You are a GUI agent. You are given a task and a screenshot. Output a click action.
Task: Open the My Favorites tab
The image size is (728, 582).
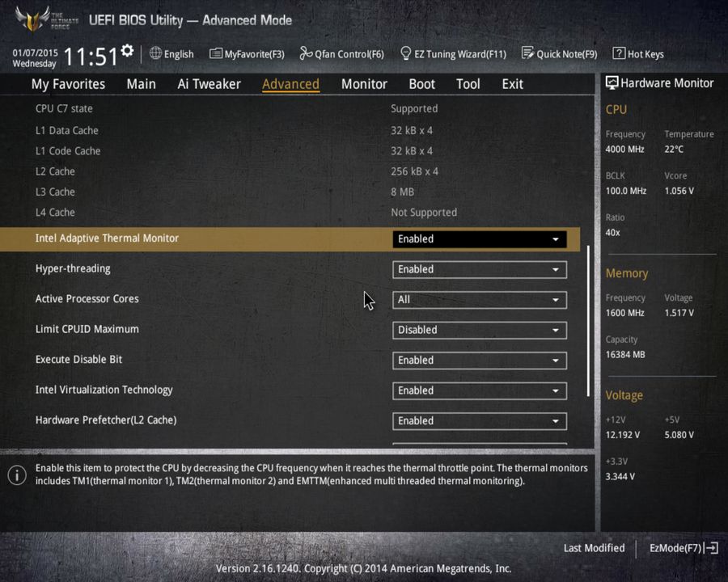(68, 84)
